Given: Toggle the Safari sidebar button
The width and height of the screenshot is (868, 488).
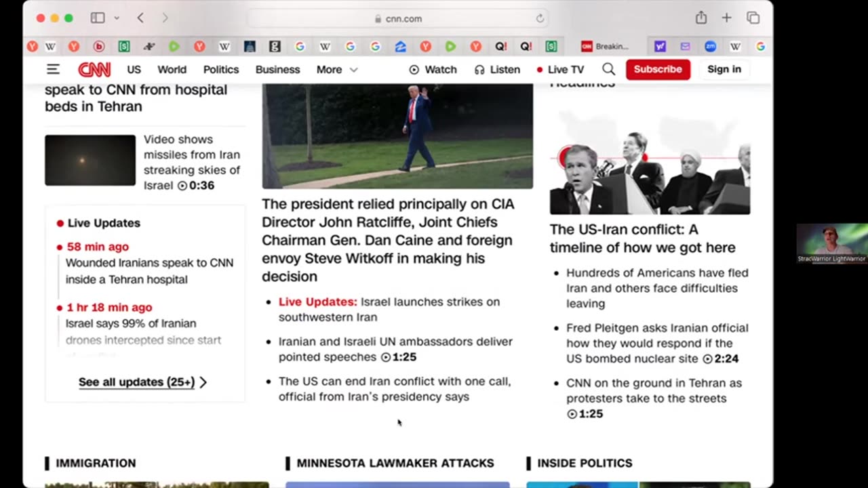Looking at the screenshot, I should (x=98, y=18).
